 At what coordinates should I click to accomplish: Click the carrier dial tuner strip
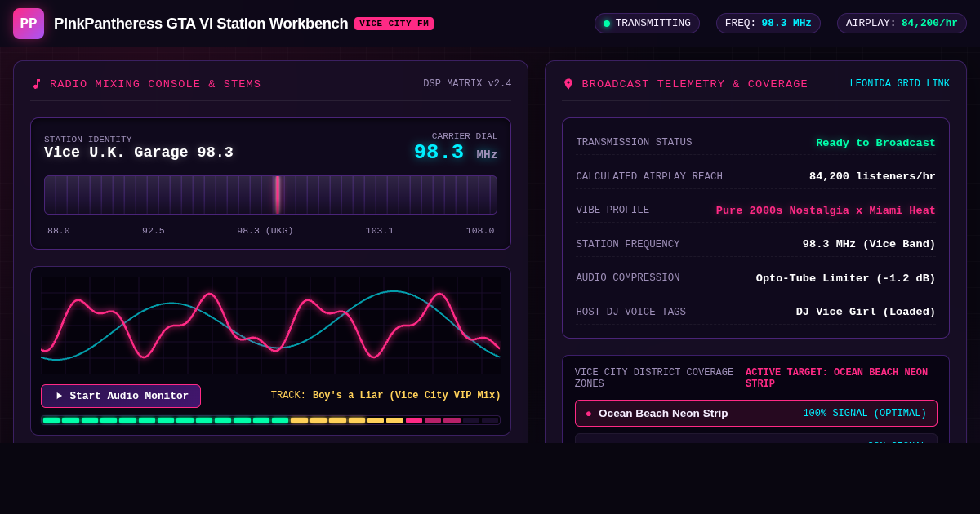pos(270,195)
